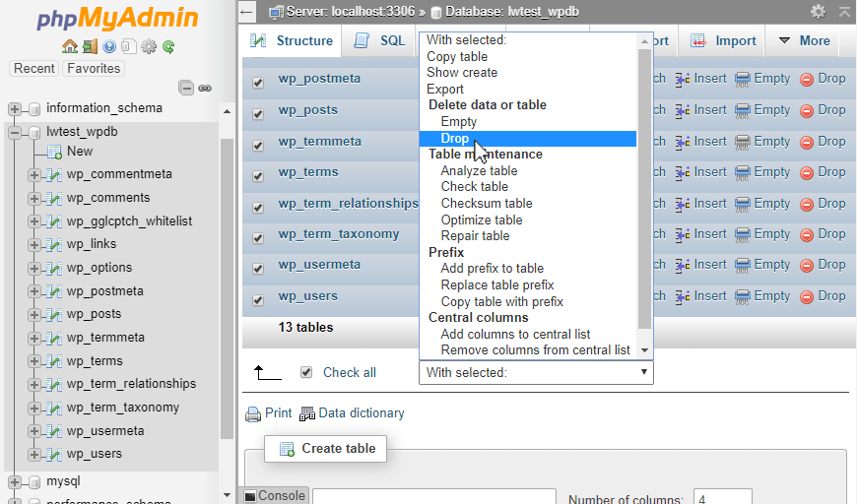
Task: Expand information_schema database node
Action: coord(15,109)
